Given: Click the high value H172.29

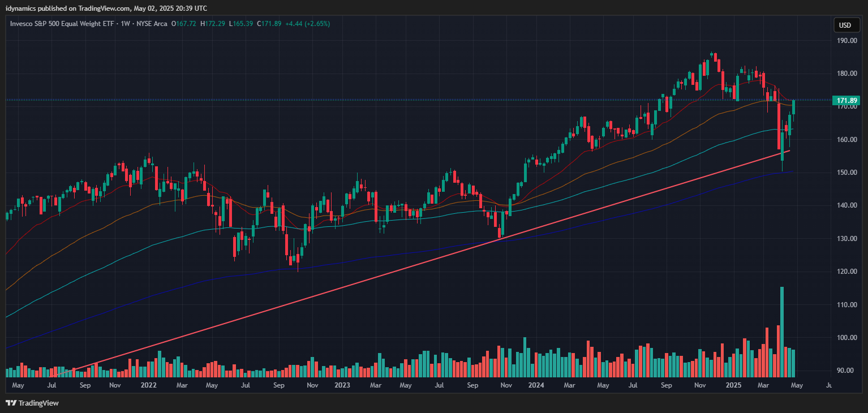Looking at the screenshot, I should pyautogui.click(x=213, y=24).
